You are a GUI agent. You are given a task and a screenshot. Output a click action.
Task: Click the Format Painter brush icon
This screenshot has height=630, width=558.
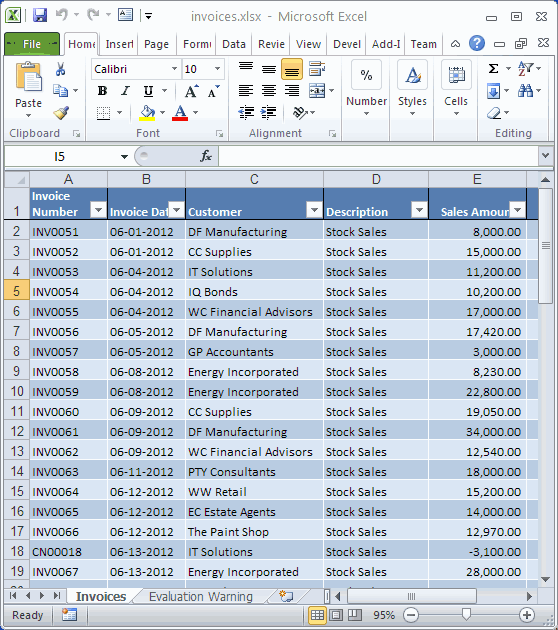pos(61,113)
